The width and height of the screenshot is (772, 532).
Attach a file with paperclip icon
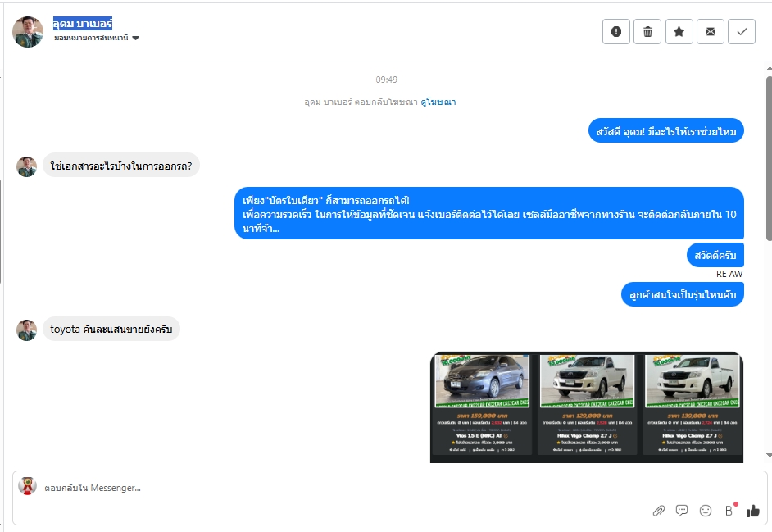[658, 511]
